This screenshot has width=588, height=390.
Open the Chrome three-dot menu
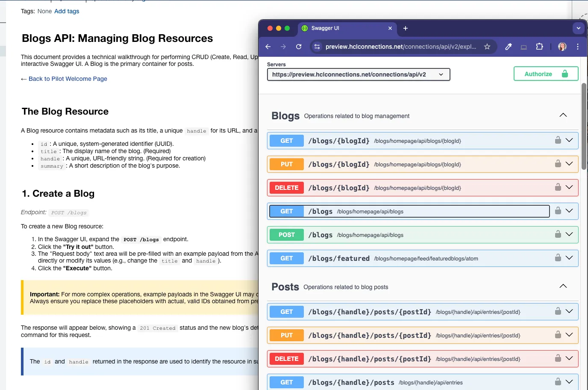click(578, 47)
